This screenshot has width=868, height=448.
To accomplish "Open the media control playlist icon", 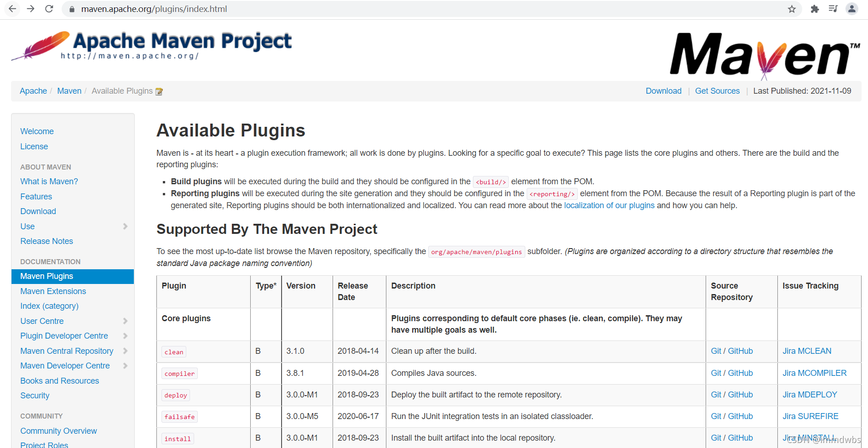I will pos(833,9).
